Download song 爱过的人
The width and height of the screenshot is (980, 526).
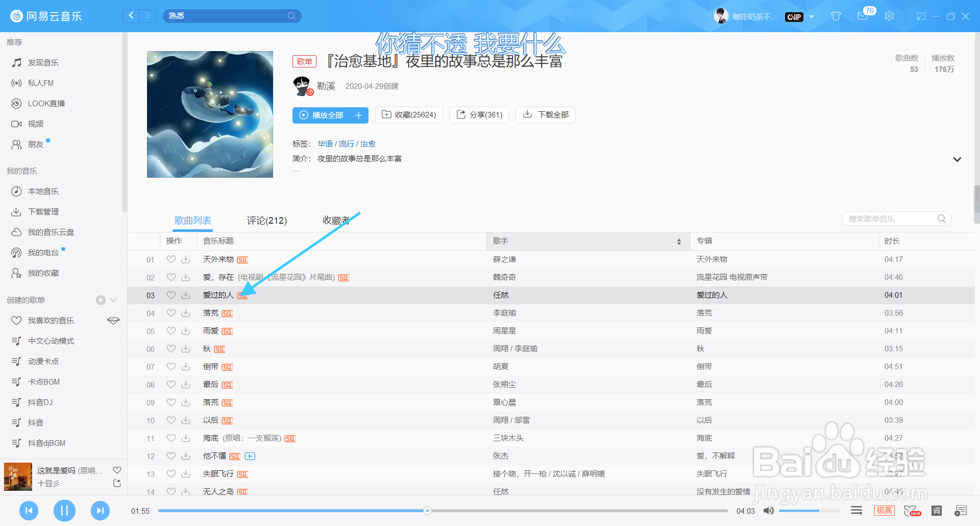tap(186, 295)
